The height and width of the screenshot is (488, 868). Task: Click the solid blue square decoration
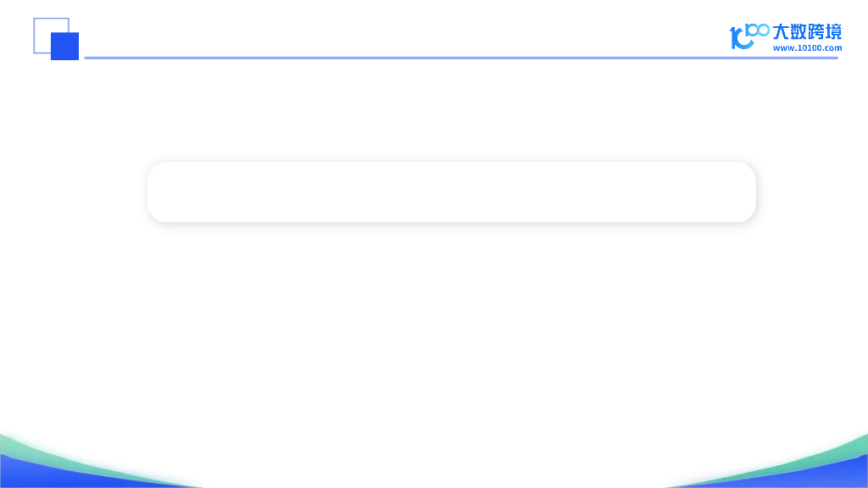pos(65,46)
